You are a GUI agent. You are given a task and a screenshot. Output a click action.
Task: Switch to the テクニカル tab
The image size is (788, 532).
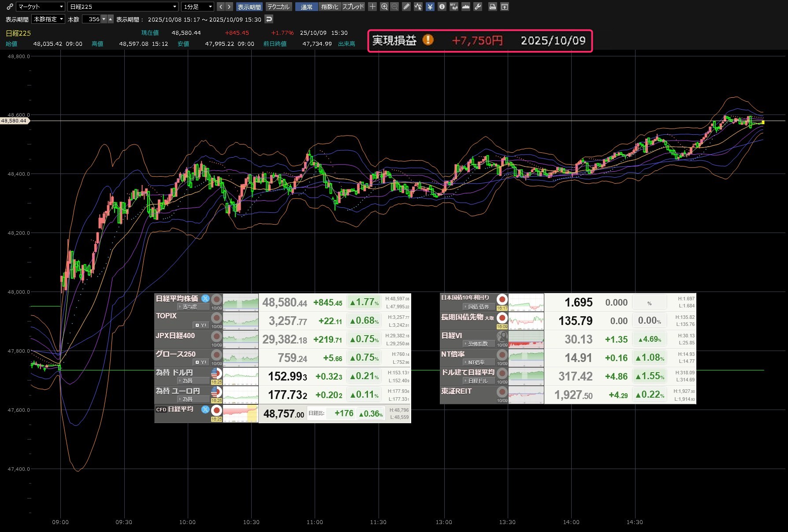coord(279,7)
